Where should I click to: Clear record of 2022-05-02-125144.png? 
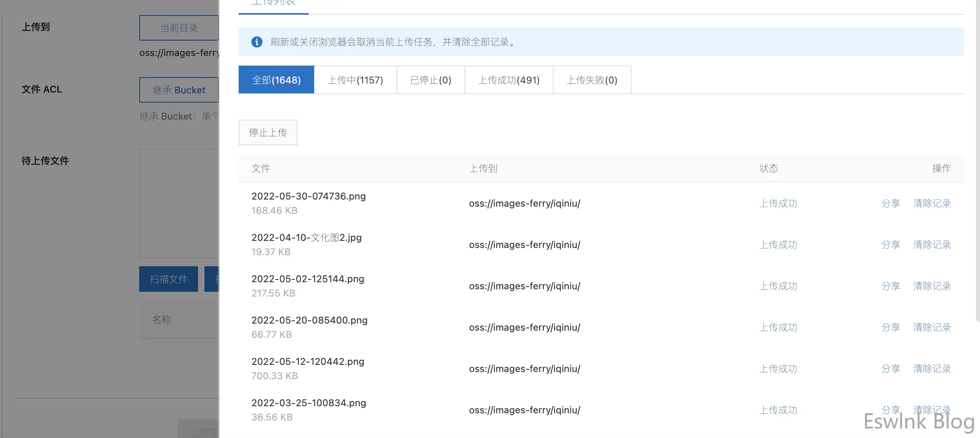pos(932,286)
